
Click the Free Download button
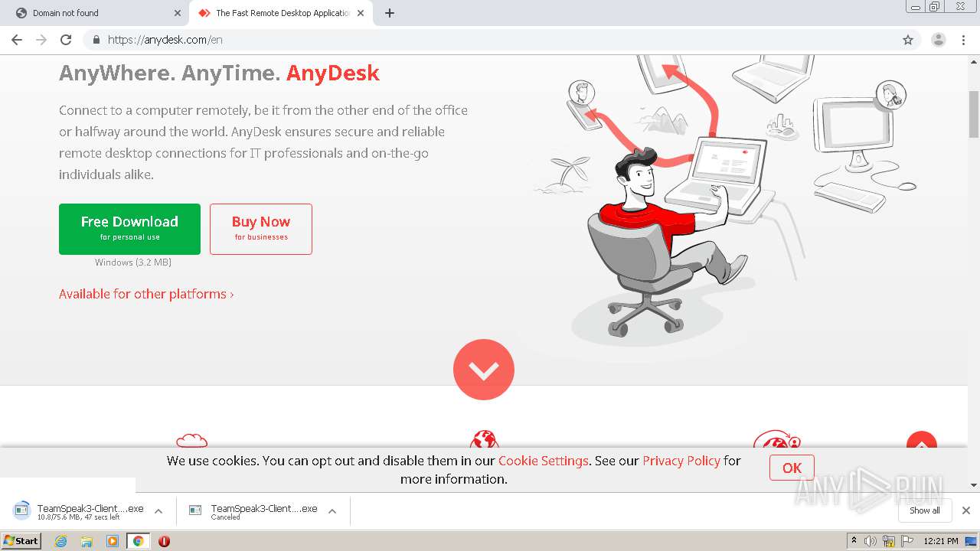click(x=129, y=229)
